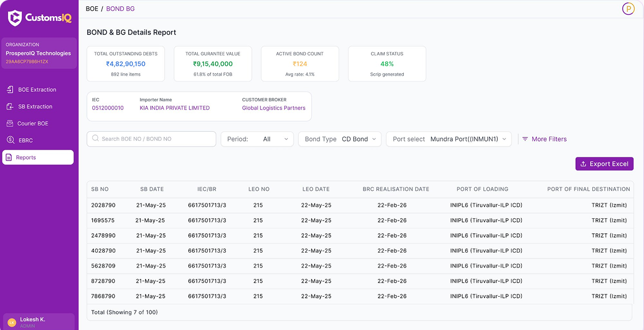Click the Active Bond Count card
Image resolution: width=644 pixels, height=330 pixels.
click(x=300, y=64)
